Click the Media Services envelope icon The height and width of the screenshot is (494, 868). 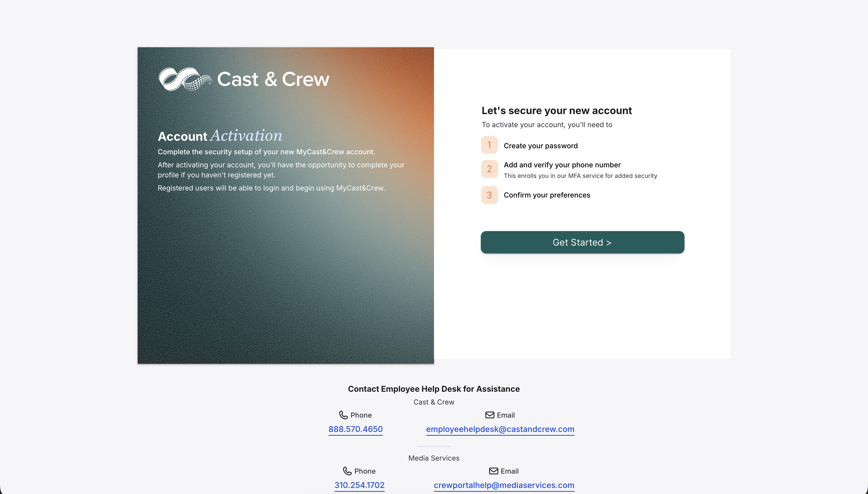[x=494, y=471]
